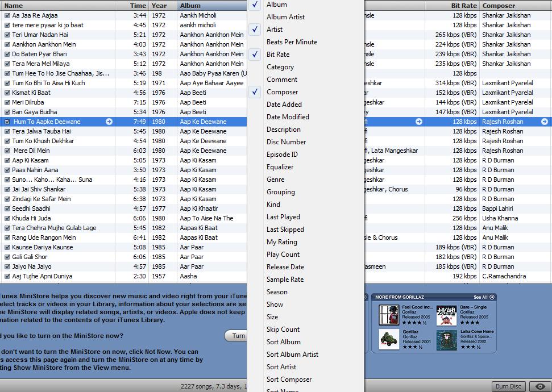
Task: Click the Turn on MiniStore button
Action: point(236,336)
